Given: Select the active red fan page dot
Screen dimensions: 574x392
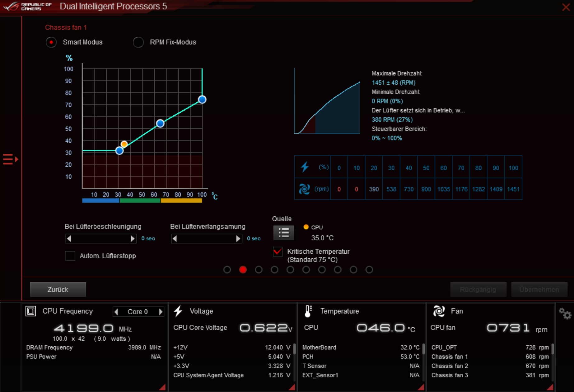Looking at the screenshot, I should click(x=243, y=270).
